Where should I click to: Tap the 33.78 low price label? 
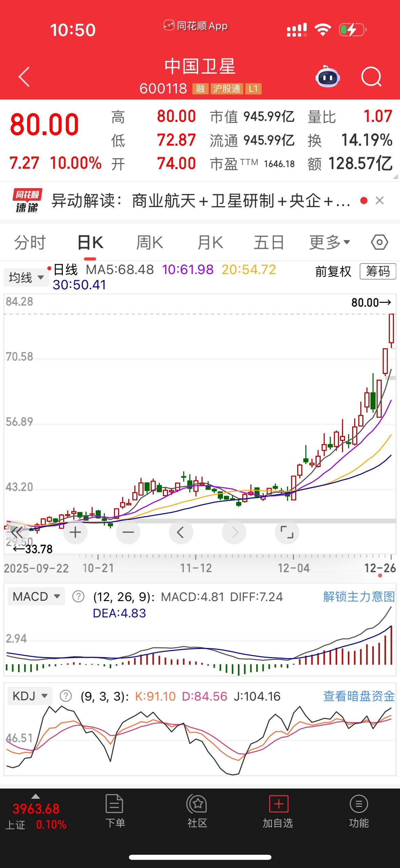33,549
